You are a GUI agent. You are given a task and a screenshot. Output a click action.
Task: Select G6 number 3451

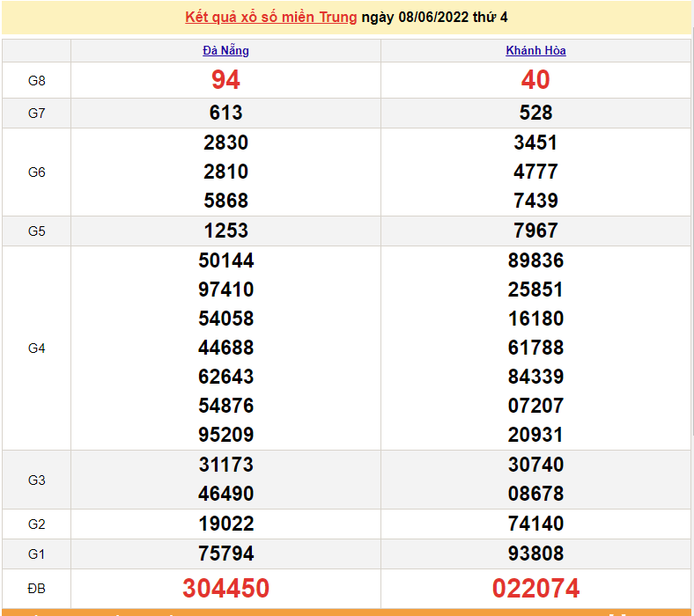535,143
